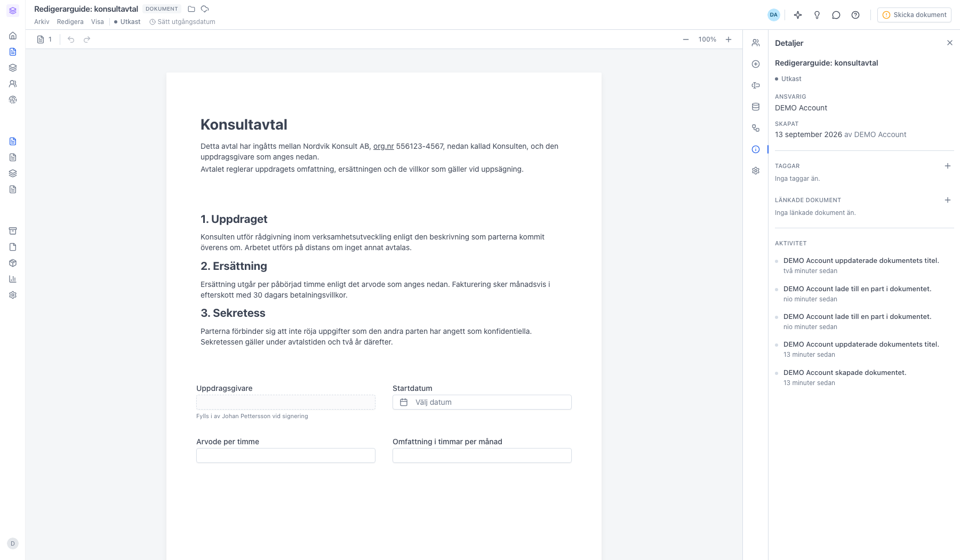Click the purple stacked-layers app logo

pyautogui.click(x=13, y=11)
